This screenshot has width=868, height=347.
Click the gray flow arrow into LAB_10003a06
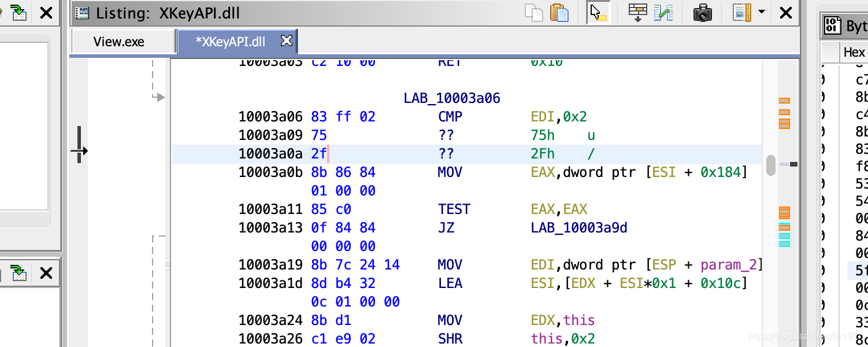pyautogui.click(x=159, y=98)
